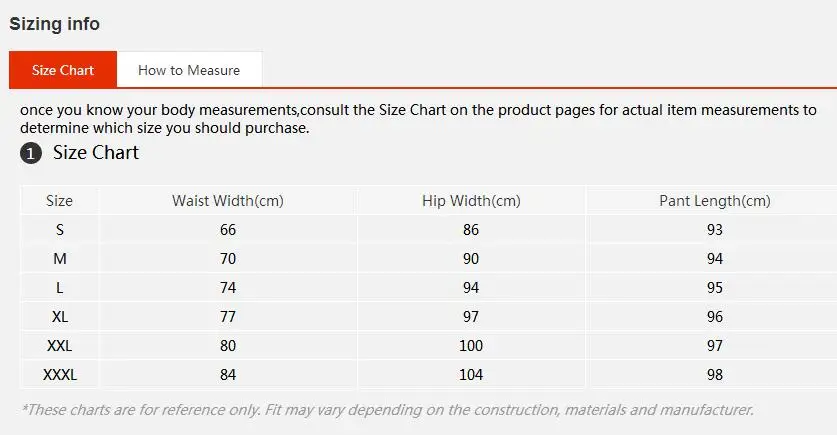Click the number 1 circle icon
Screen dimensions: 837x435
tap(31, 154)
